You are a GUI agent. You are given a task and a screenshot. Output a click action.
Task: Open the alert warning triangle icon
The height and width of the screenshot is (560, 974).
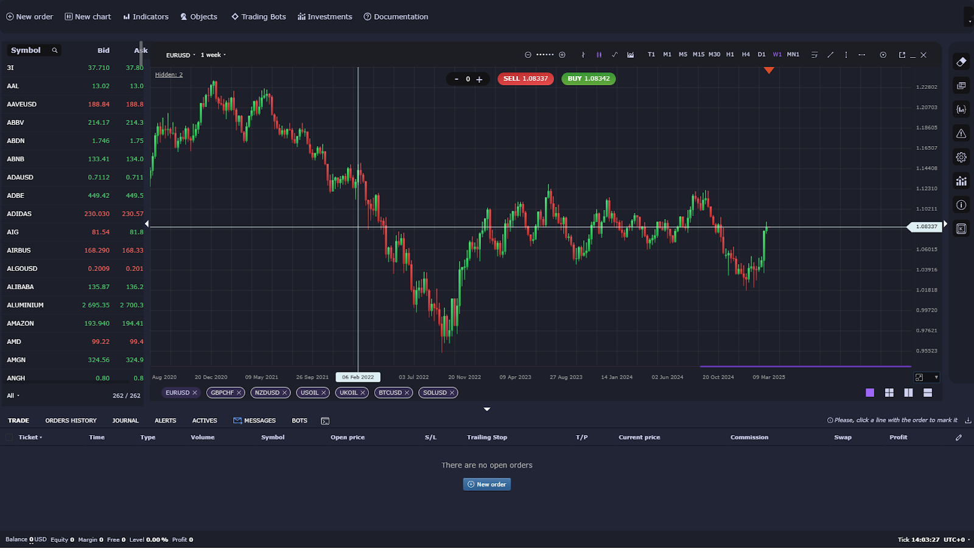tap(961, 133)
